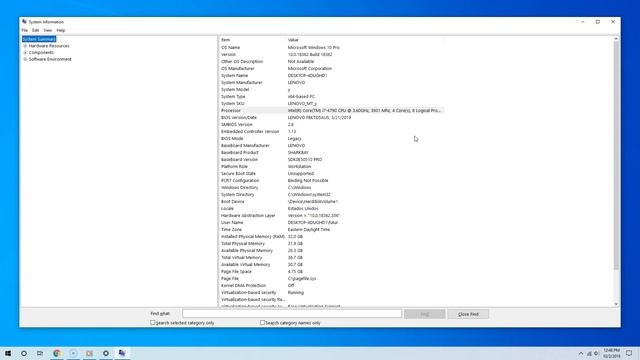Open the Windows Start menu
This screenshot has width=640, height=360.
[8, 353]
